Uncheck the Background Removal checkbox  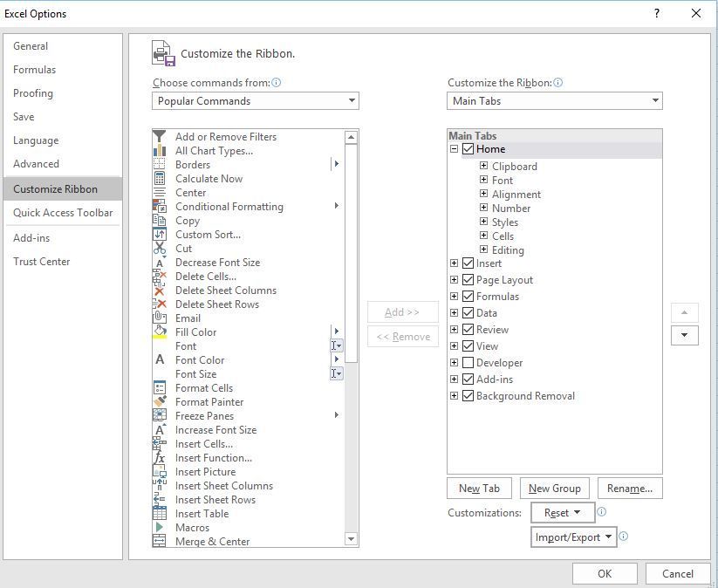tap(468, 396)
